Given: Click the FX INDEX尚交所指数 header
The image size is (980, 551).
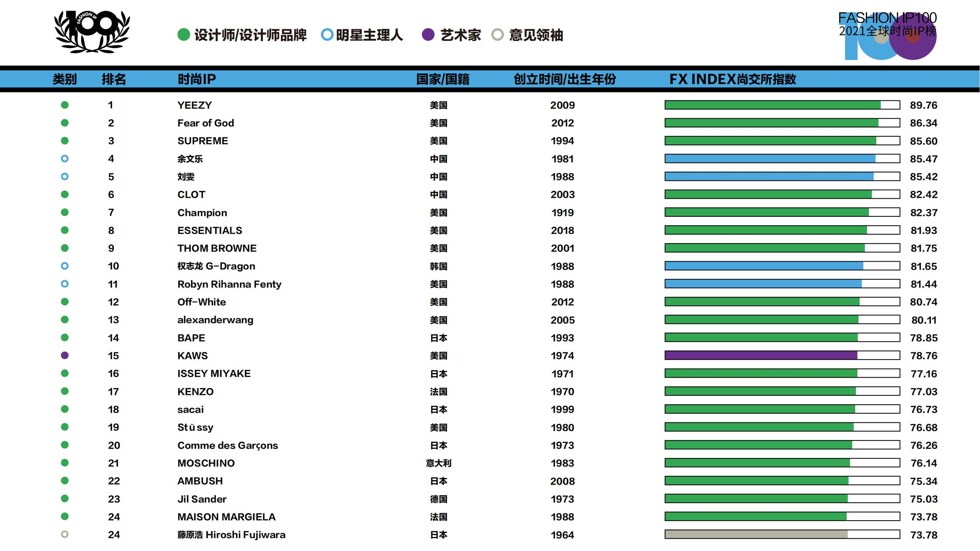Looking at the screenshot, I should (732, 79).
